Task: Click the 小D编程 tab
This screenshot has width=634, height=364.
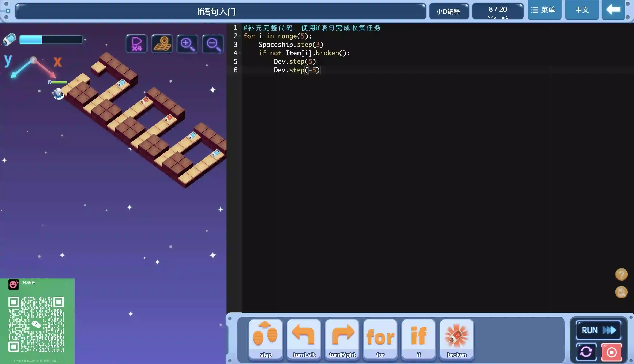Action: (x=449, y=11)
